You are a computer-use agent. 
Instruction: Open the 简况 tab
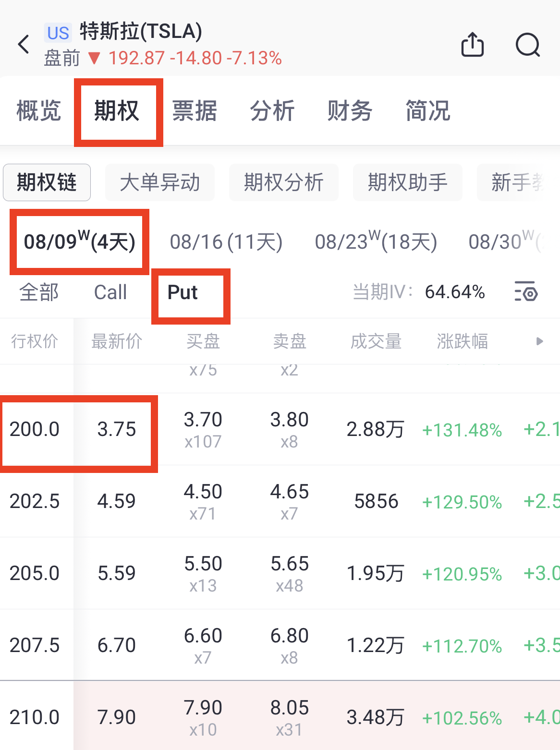coord(428,111)
